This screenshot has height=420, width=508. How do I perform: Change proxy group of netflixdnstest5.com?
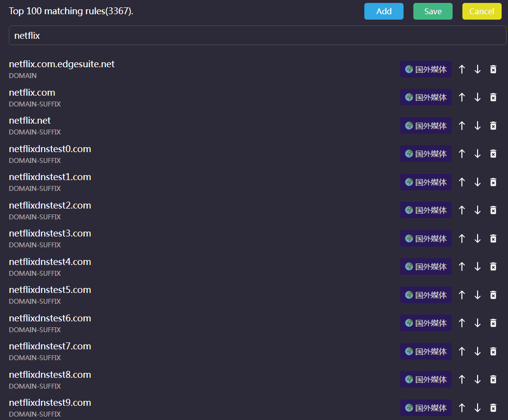click(x=426, y=295)
